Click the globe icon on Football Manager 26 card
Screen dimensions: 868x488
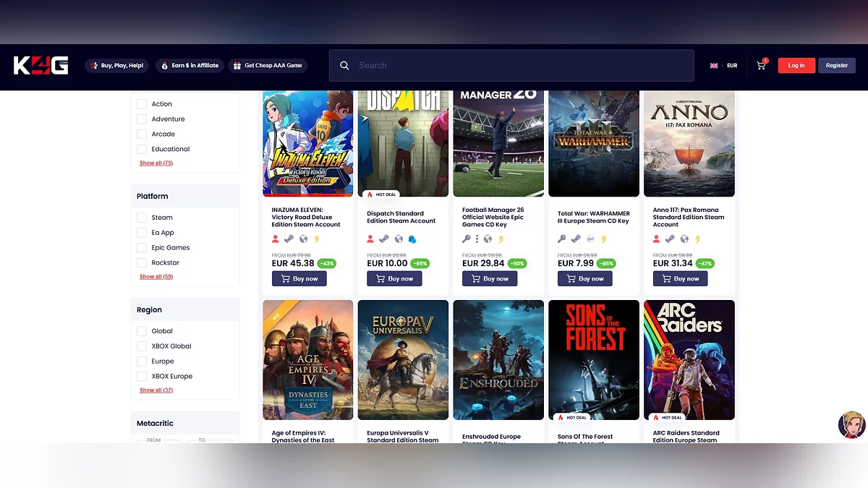[488, 239]
